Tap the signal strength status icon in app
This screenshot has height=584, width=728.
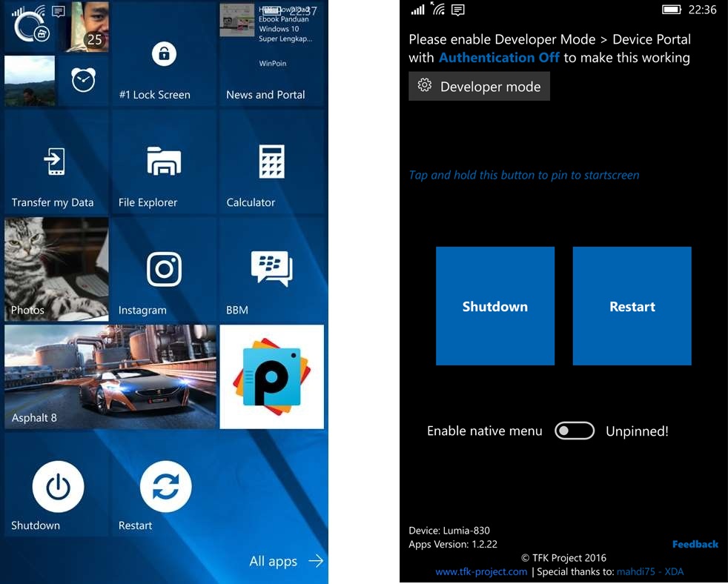point(417,10)
